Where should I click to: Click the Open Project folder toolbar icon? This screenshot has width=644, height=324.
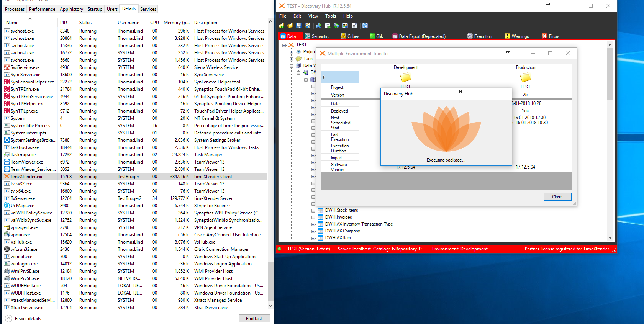point(290,26)
